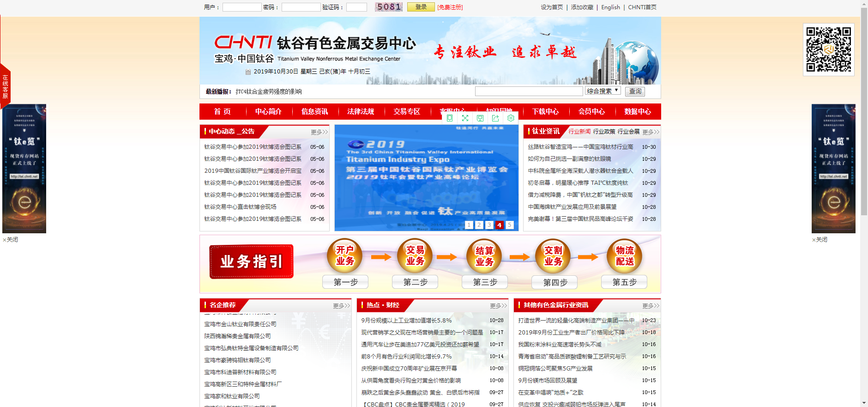This screenshot has width=868, height=407.
Task: Click the green floppy disk save icon
Action: tap(480, 118)
